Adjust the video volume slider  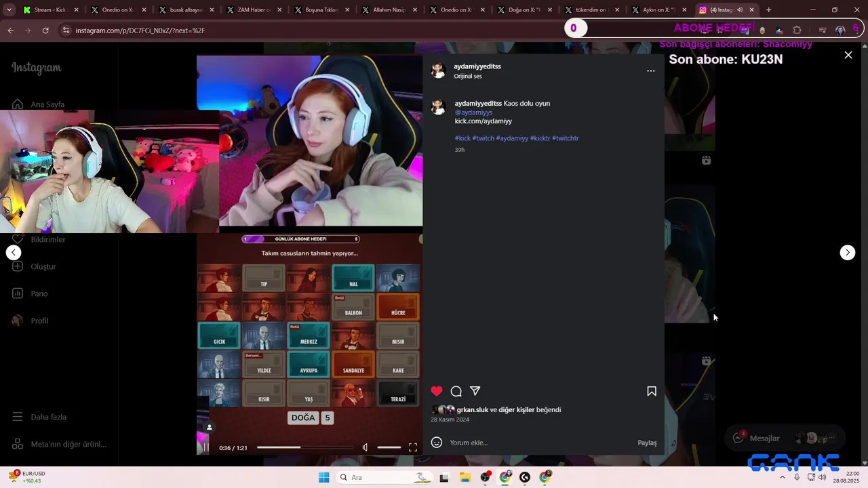click(389, 447)
